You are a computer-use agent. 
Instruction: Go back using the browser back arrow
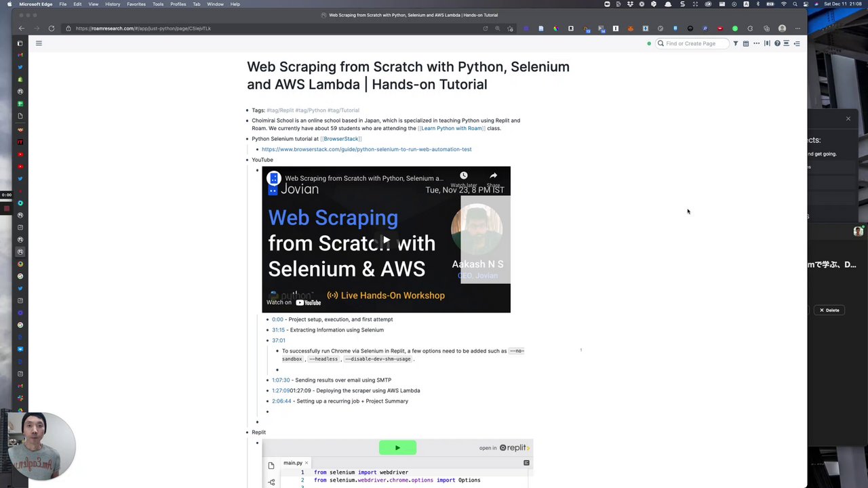tap(22, 28)
